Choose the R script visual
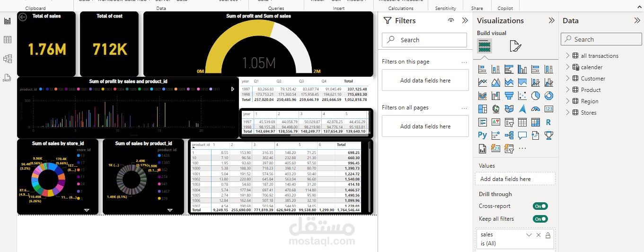 tap(549, 122)
